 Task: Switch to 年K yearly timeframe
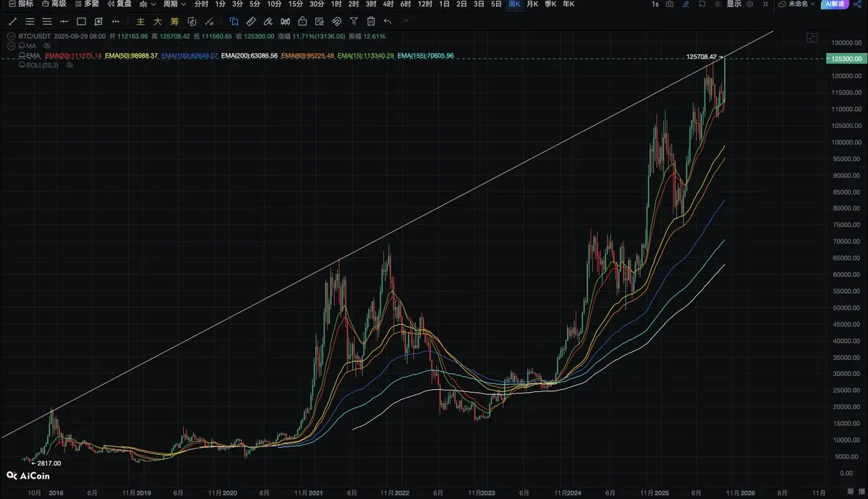[x=569, y=4]
